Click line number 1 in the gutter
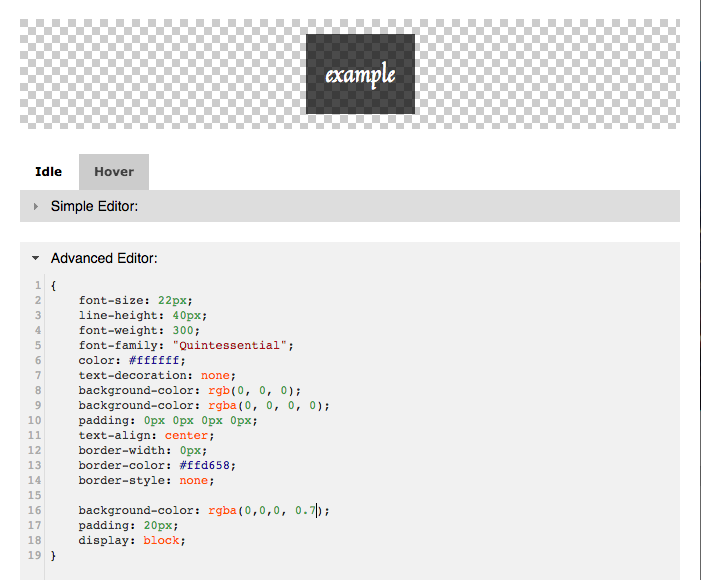 (38, 285)
